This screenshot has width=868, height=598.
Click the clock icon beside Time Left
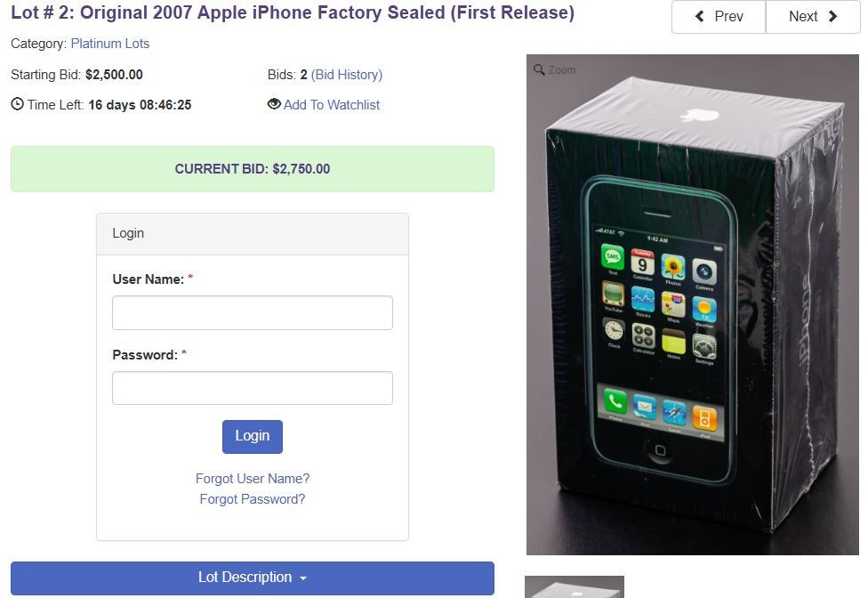18,104
